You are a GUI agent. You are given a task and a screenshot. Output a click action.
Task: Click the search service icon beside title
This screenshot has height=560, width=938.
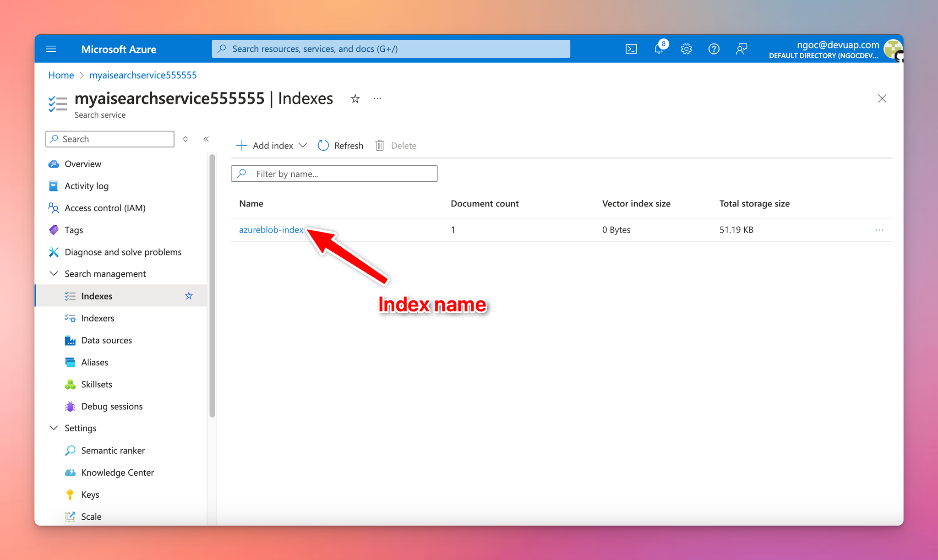click(58, 103)
